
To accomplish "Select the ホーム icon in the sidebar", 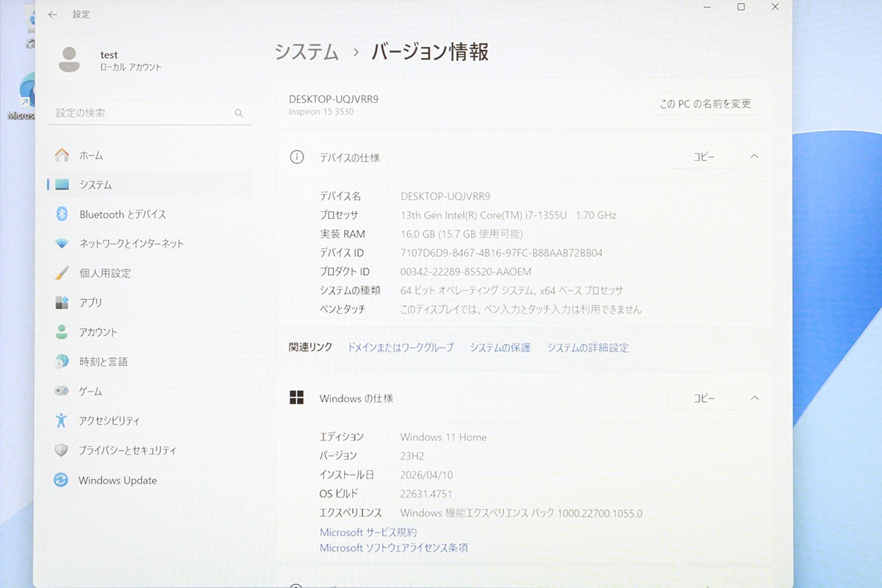I will (x=62, y=155).
